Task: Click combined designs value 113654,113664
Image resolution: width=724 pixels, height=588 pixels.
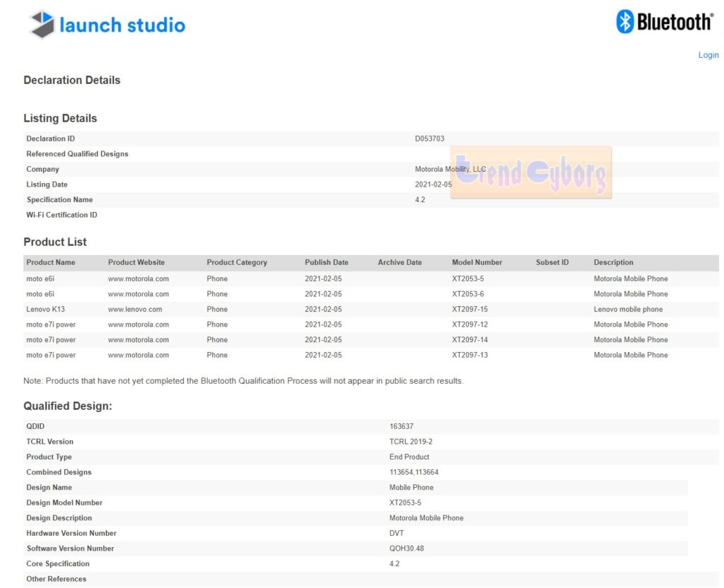Action: click(x=414, y=472)
